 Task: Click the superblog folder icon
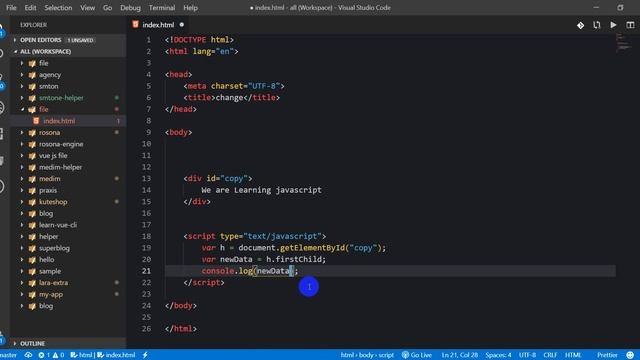(32, 248)
